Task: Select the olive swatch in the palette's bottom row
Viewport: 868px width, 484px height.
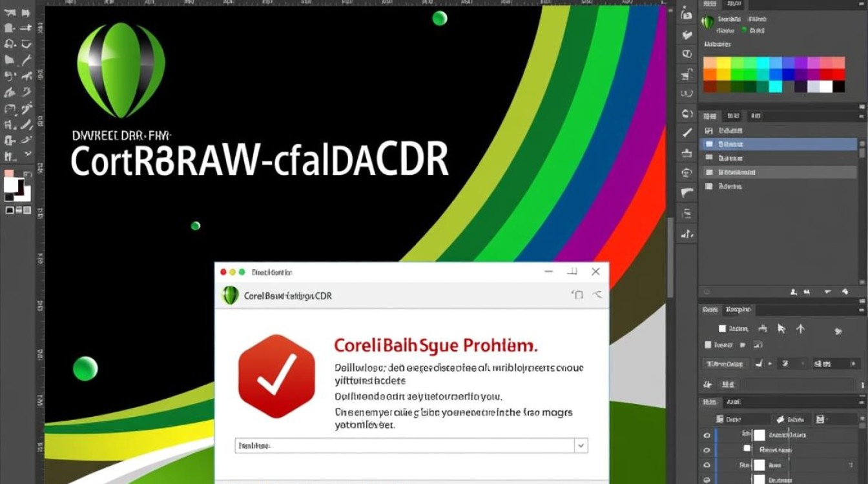Action: [x=723, y=86]
